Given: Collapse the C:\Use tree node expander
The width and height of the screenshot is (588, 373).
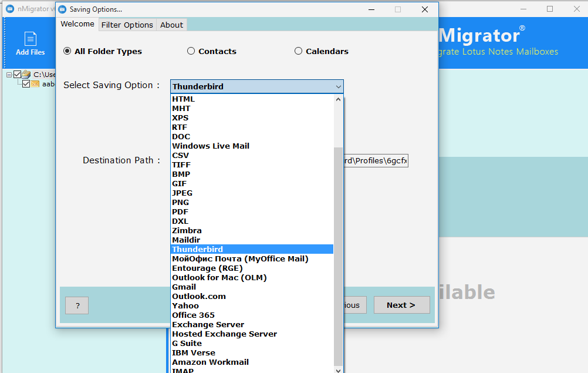Looking at the screenshot, I should click(9, 75).
